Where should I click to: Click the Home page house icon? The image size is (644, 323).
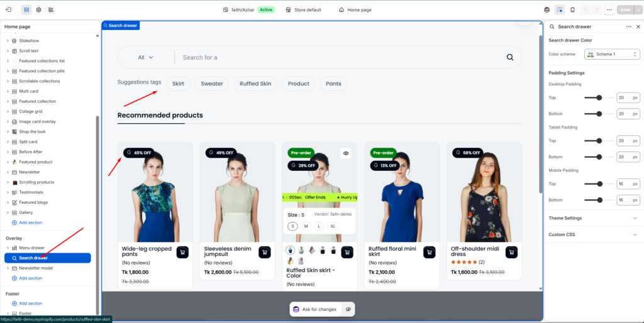(341, 10)
